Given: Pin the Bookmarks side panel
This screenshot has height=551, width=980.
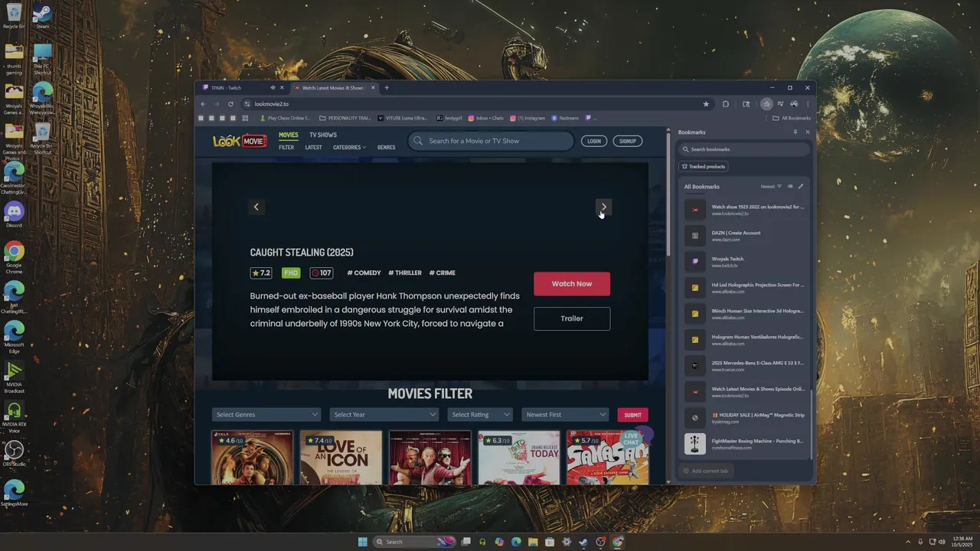Looking at the screenshot, I should pos(795,132).
